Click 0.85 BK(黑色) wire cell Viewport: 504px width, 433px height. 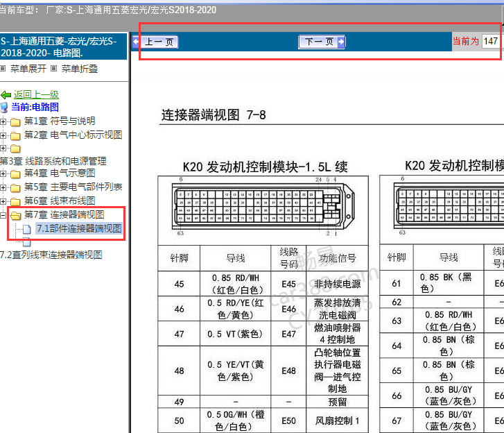[x=449, y=283]
